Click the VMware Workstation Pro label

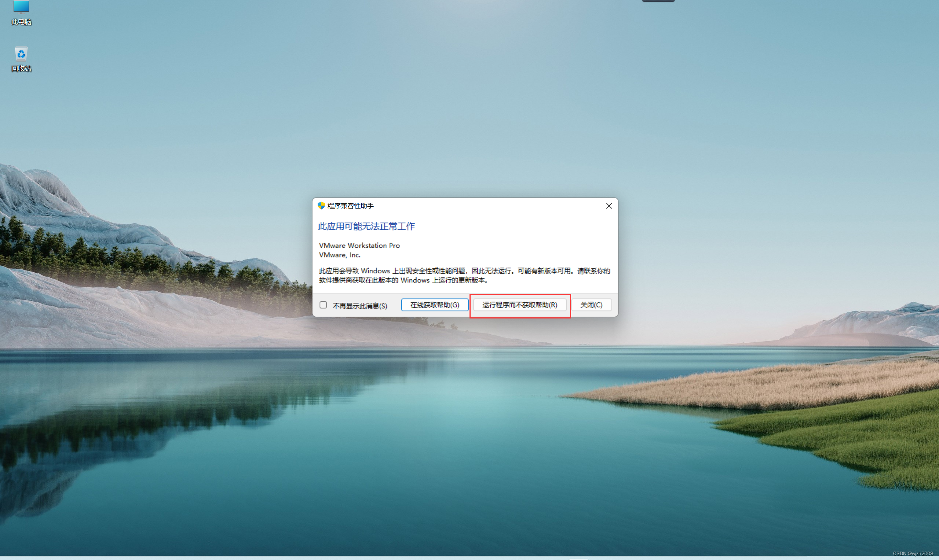pos(359,245)
